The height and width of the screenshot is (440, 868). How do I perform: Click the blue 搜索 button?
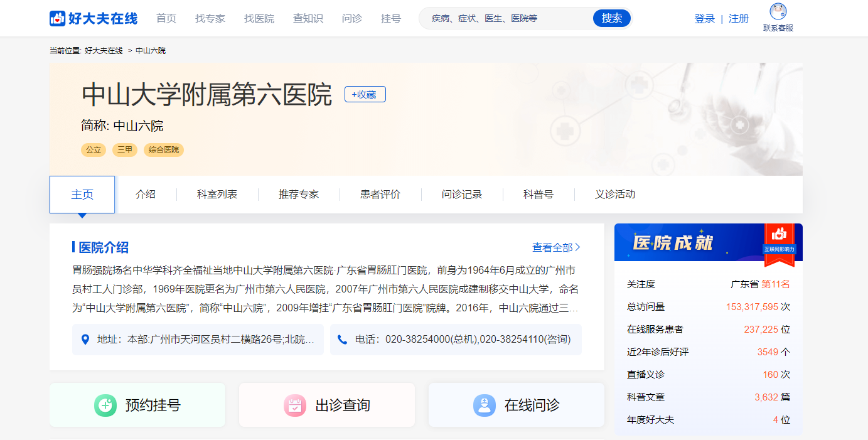tap(612, 18)
